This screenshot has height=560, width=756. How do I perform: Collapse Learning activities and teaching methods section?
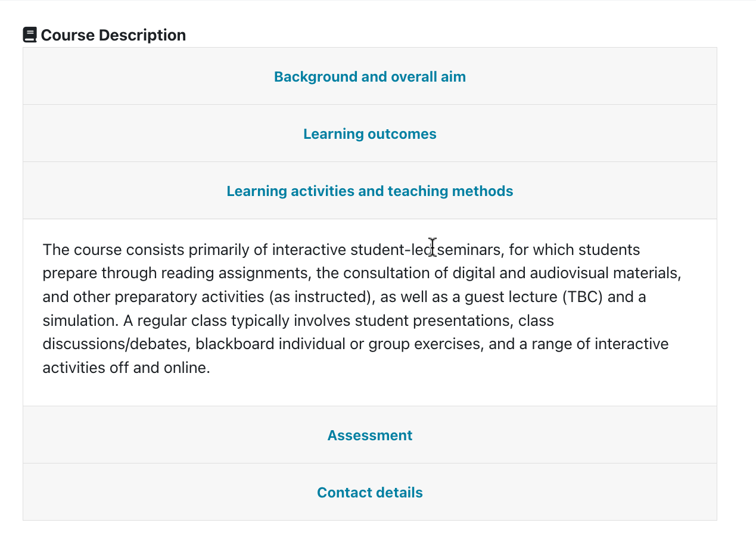(370, 191)
